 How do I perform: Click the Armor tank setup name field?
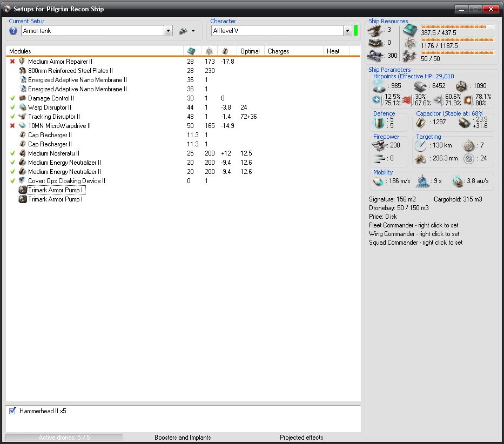pos(92,31)
